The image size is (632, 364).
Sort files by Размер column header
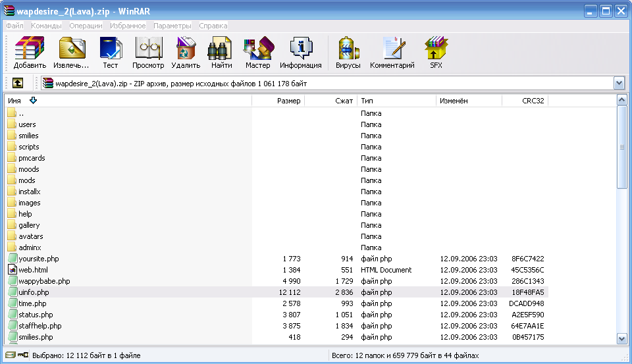[288, 101]
